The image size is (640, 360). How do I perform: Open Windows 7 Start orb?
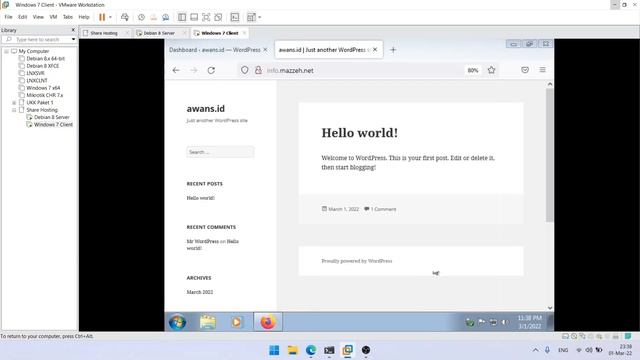tap(178, 322)
